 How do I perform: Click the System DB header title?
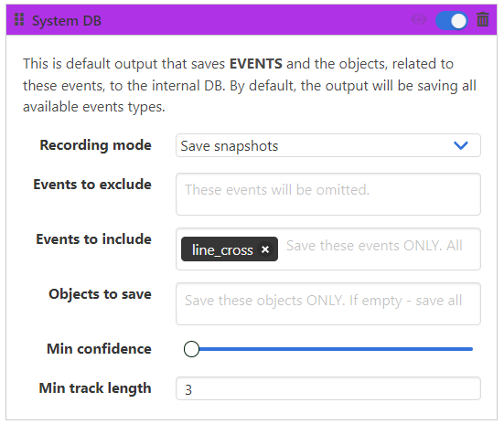[67, 20]
